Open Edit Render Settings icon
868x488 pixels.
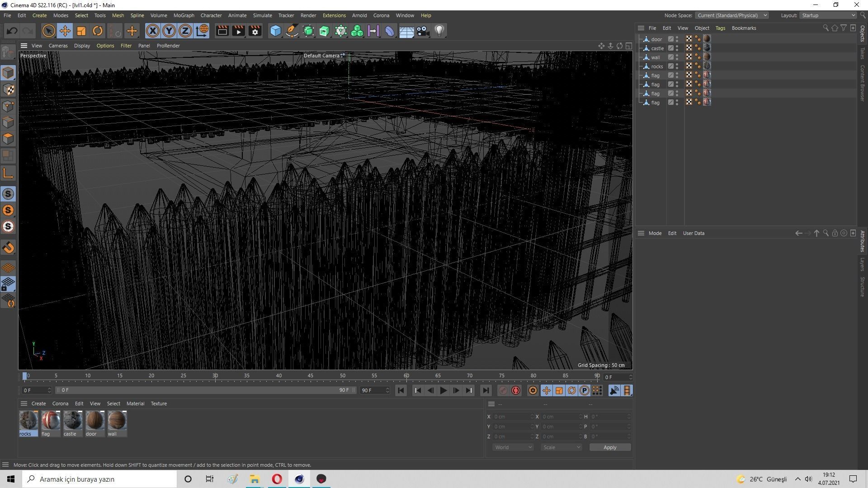point(255,31)
